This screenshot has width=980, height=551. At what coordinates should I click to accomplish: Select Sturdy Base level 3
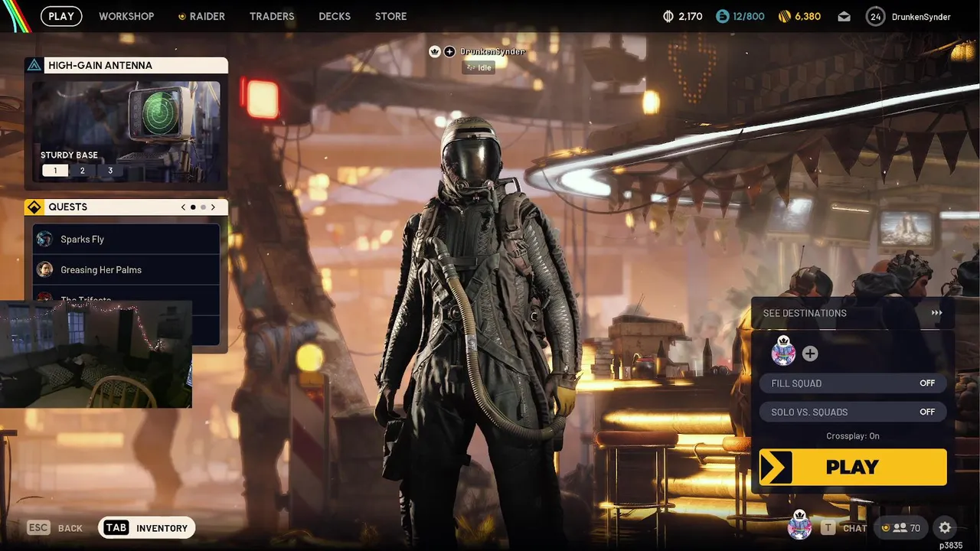click(110, 171)
